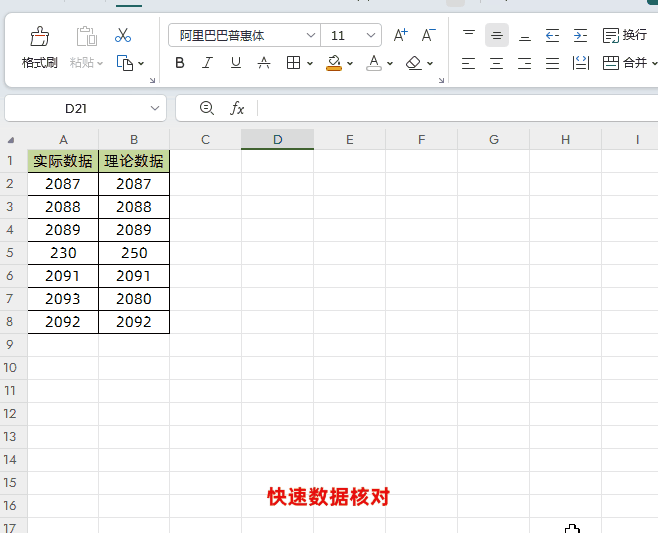Image resolution: width=658 pixels, height=533 pixels.
Task: Click the Name Box showing D21
Action: (76, 109)
